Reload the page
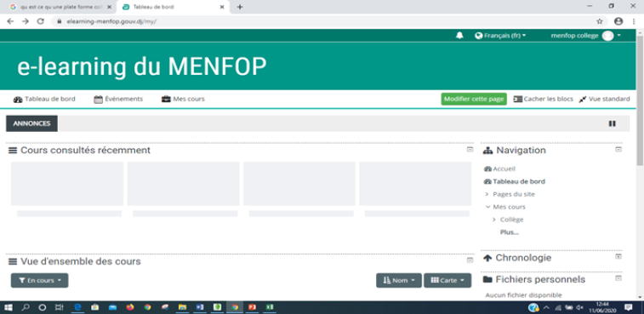Viewport: 644px width, 314px height. tap(40, 21)
